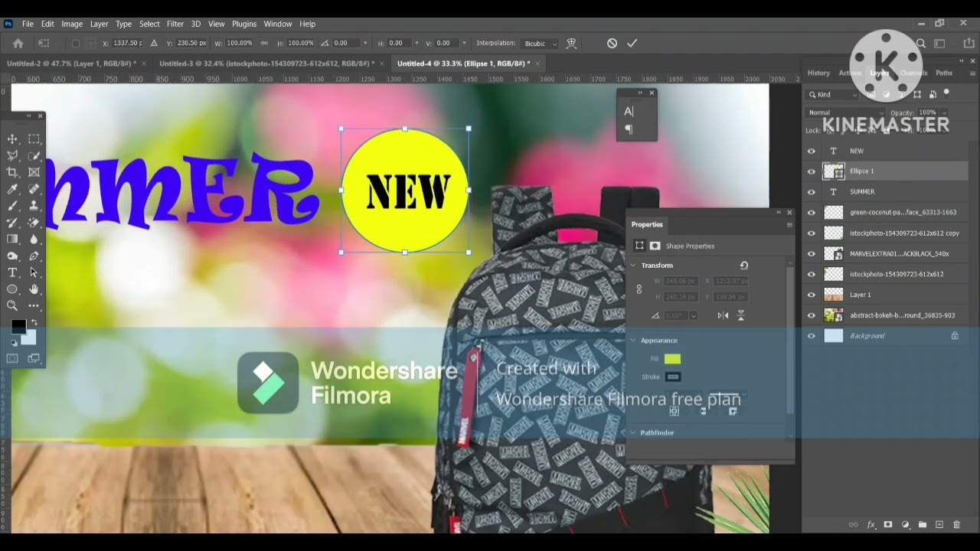
Task: Open the rotation angle dropdown in Properties
Action: coord(694,316)
